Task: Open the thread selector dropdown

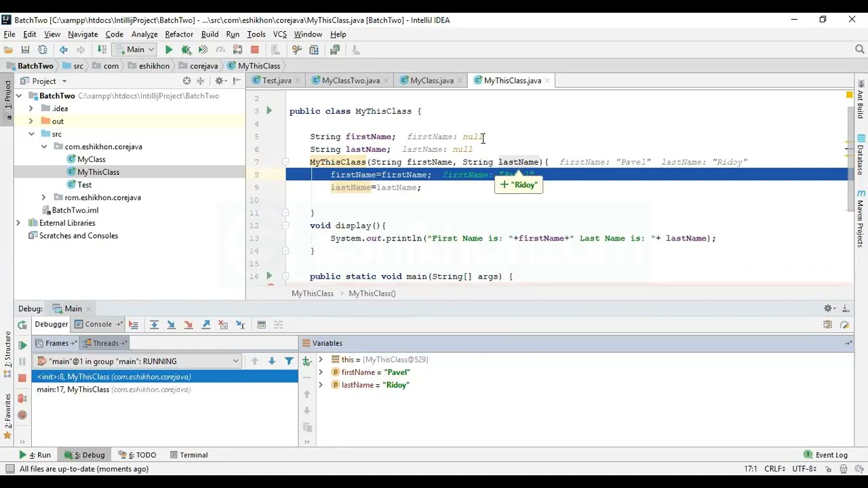Action: point(138,361)
